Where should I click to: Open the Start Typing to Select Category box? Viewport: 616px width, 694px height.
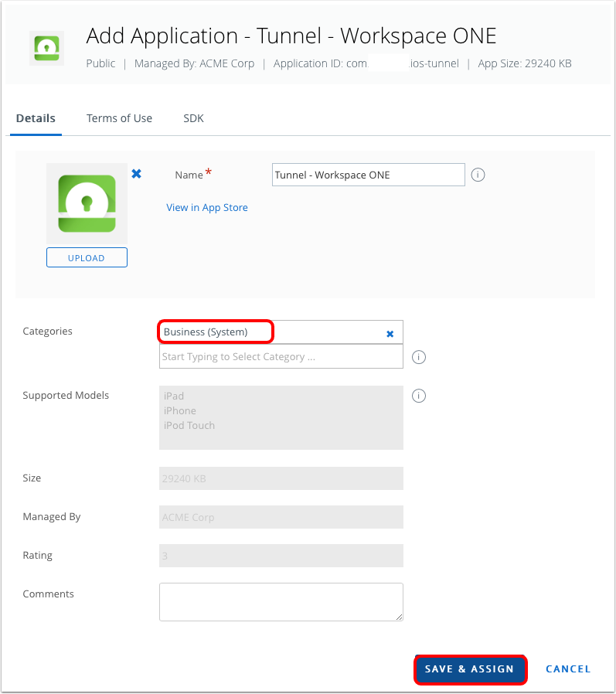click(x=281, y=357)
